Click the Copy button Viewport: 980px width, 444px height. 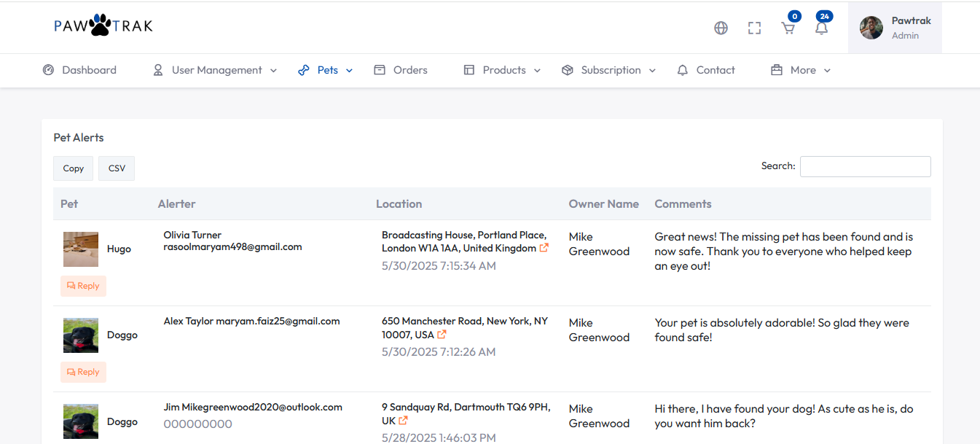[73, 168]
